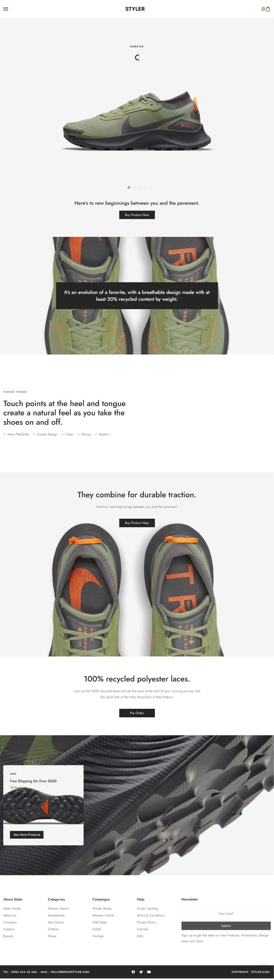Select the first slider dot
The image size is (274, 980).
click(x=129, y=187)
